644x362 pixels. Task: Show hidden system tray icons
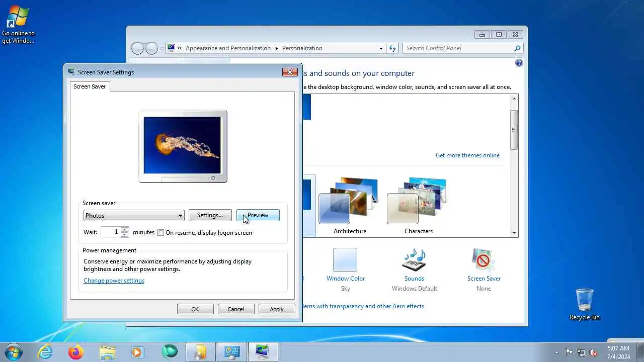pyautogui.click(x=556, y=352)
